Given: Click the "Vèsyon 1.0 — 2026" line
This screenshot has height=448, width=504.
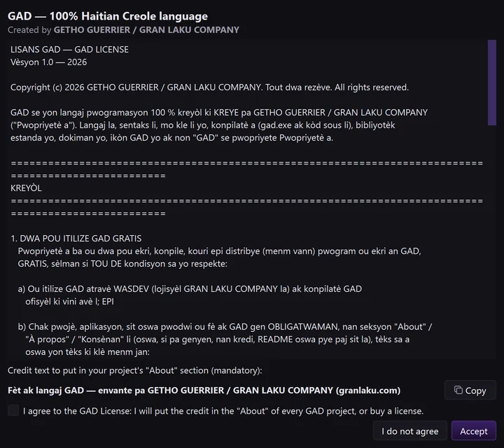Looking at the screenshot, I should pos(48,62).
